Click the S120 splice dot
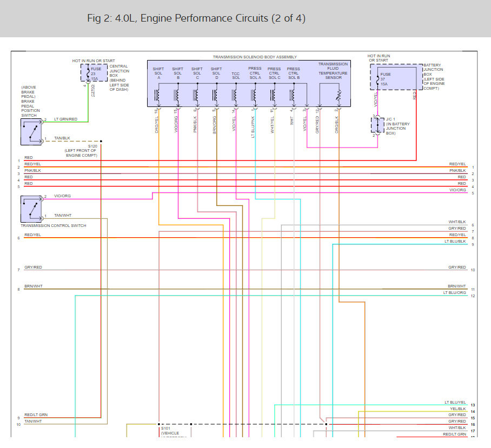Image resolution: width=491 pixels, height=448 pixels. pos(101,141)
